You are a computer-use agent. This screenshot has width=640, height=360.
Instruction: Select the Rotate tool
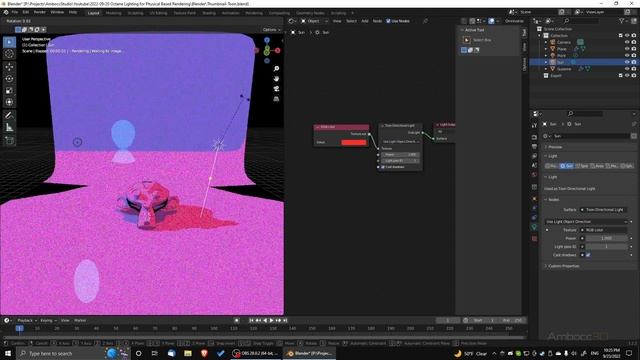point(9,79)
